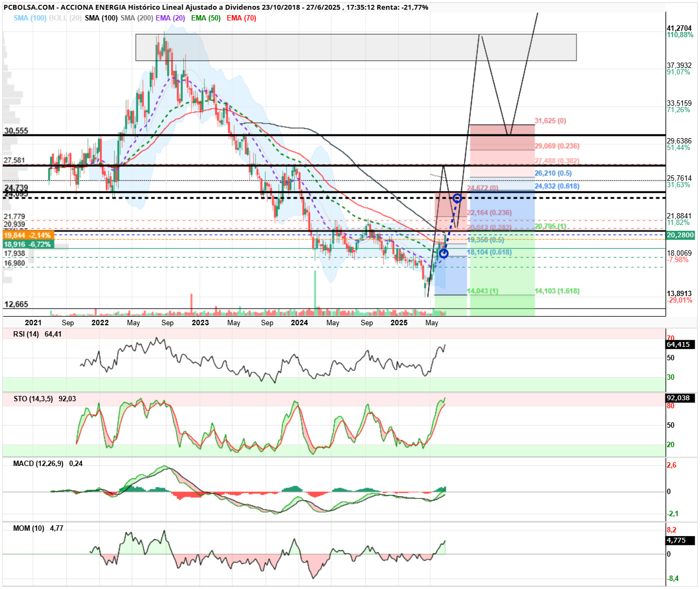Click the Fibonacci label 24,932 (0.618)

click(x=557, y=186)
